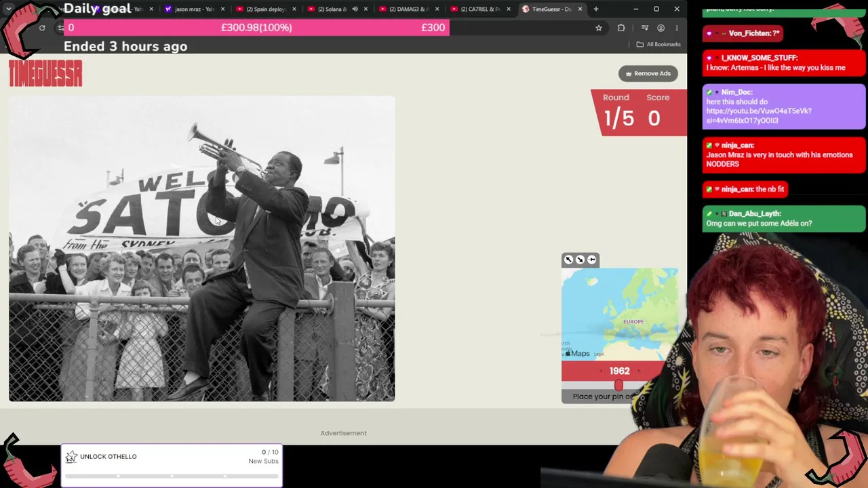The height and width of the screenshot is (488, 868).
Task: Click the TimeGuessr logo
Action: click(45, 73)
